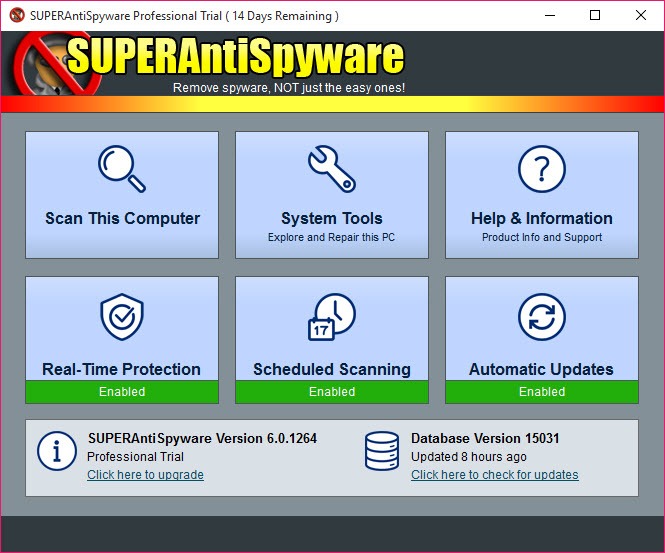Click the 'Click here to check for updates' link
665x553 pixels.
(x=494, y=475)
